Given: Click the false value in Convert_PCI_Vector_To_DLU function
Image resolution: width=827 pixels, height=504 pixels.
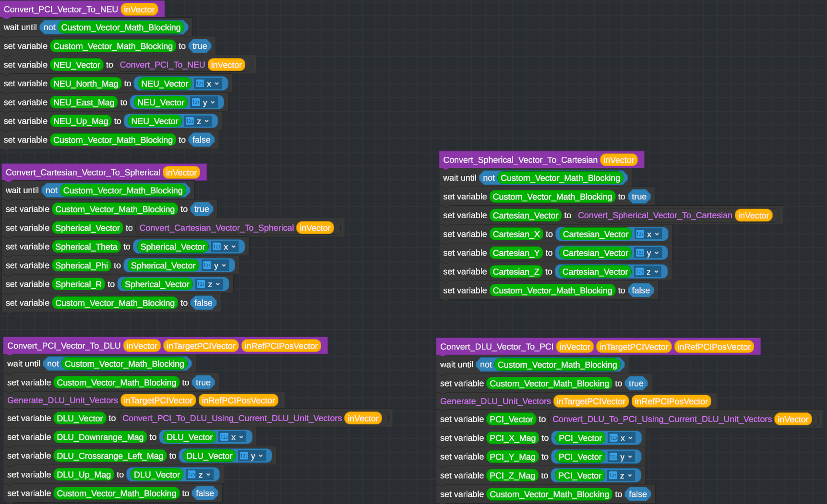Looking at the screenshot, I should click(205, 493).
